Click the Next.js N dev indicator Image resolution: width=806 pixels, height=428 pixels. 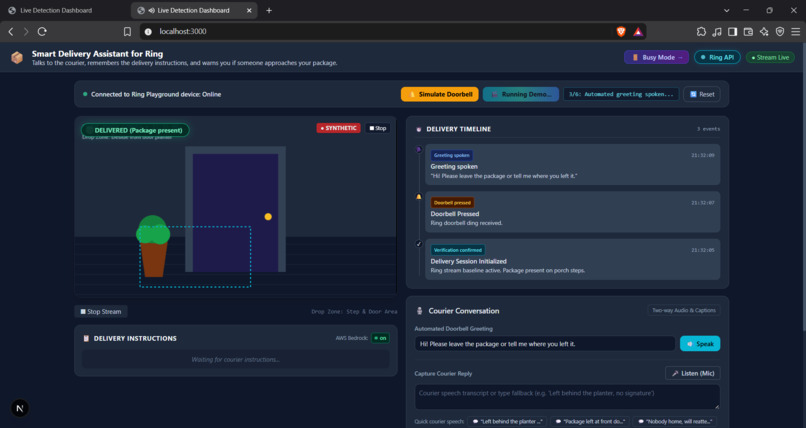pyautogui.click(x=20, y=408)
